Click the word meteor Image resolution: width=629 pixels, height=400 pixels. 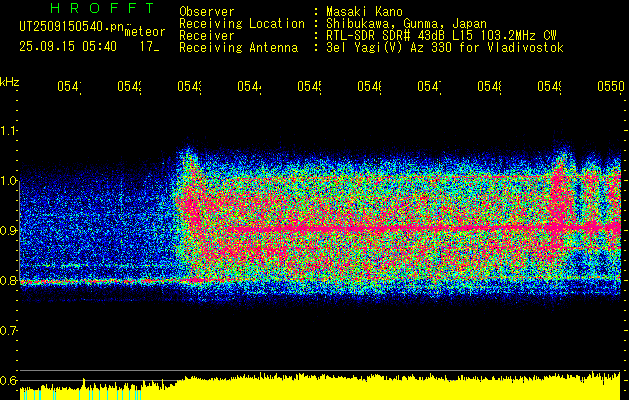click(145, 32)
